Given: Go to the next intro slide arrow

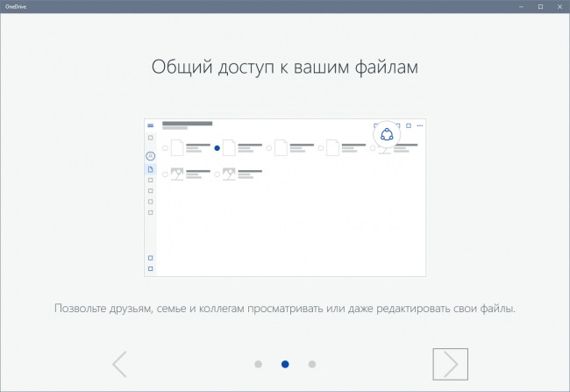Looking at the screenshot, I should [450, 364].
